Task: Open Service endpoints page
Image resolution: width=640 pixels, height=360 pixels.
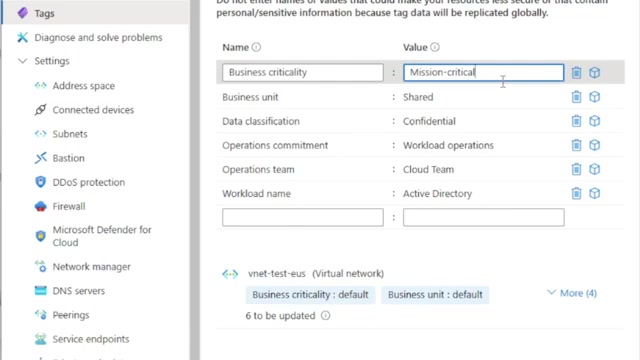Action: pyautogui.click(x=91, y=339)
